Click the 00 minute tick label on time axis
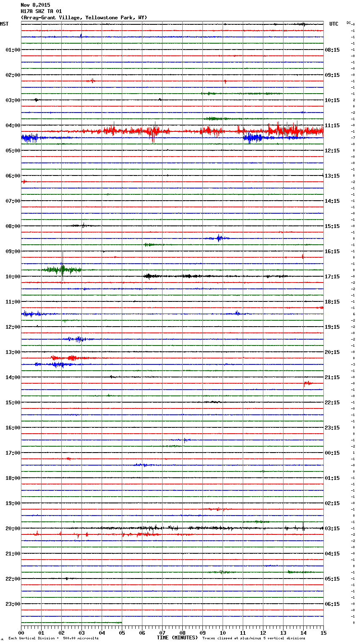 pyautogui.click(x=21, y=633)
